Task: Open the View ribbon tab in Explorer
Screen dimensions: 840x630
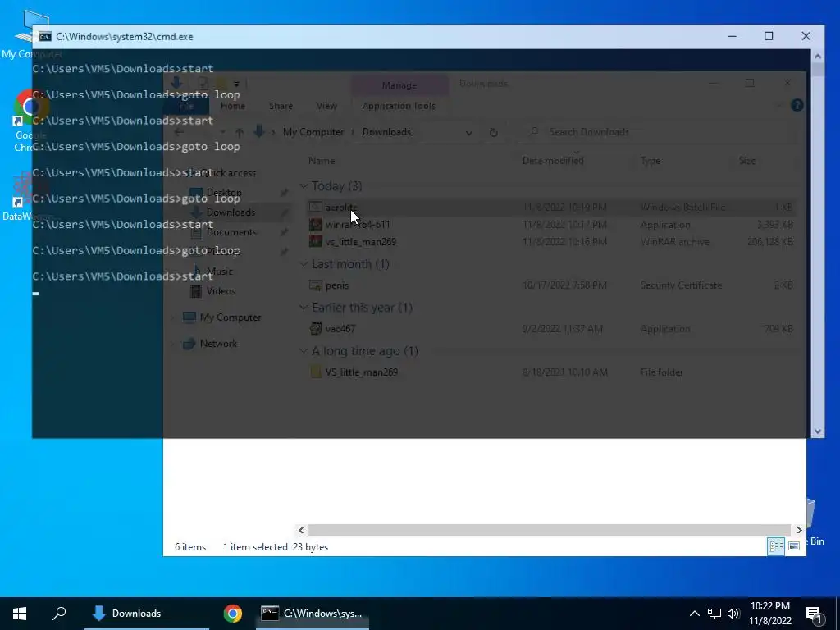Action: (x=326, y=106)
